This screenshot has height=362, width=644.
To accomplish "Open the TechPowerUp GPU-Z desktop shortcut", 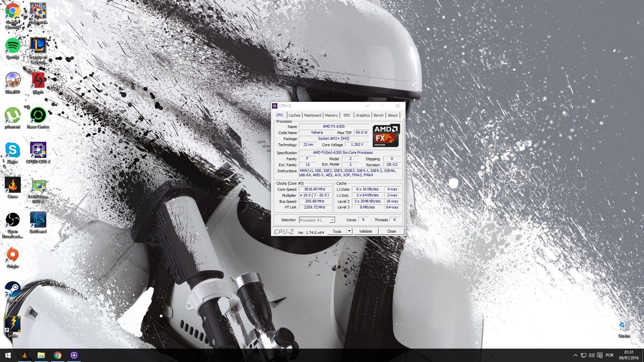I will pos(38,190).
